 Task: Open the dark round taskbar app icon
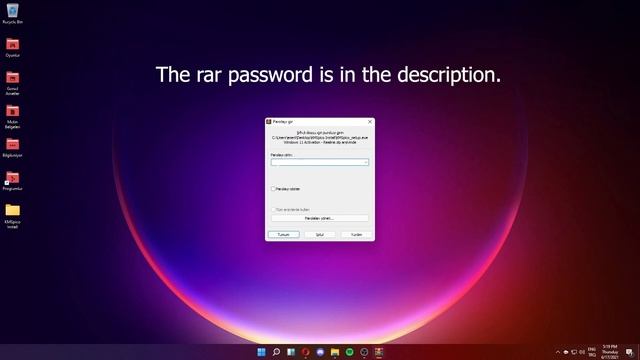click(x=364, y=352)
